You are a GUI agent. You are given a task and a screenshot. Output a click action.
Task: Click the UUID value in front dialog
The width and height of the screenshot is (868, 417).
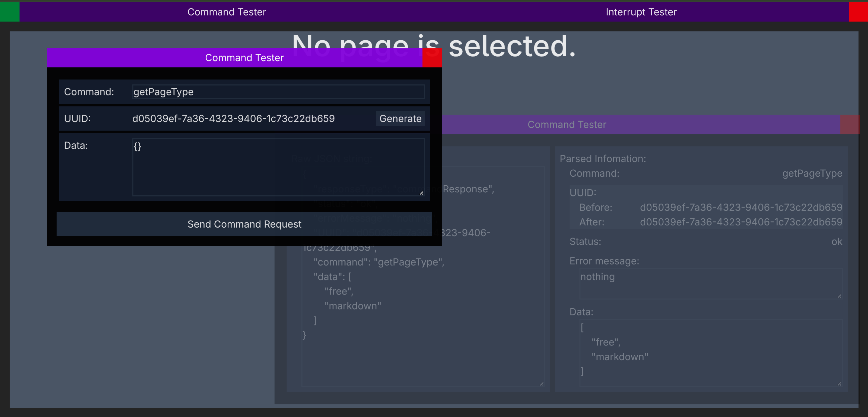point(233,118)
